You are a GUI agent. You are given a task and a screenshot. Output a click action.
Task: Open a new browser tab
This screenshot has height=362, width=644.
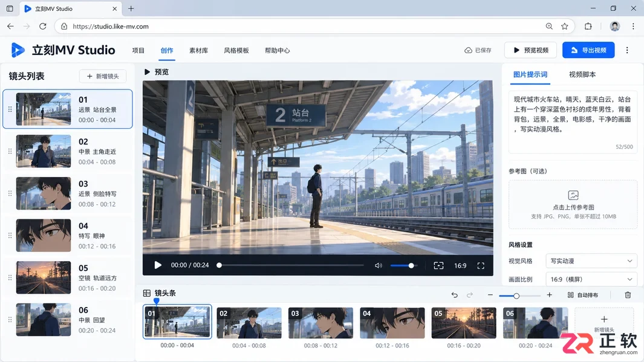coord(131,8)
